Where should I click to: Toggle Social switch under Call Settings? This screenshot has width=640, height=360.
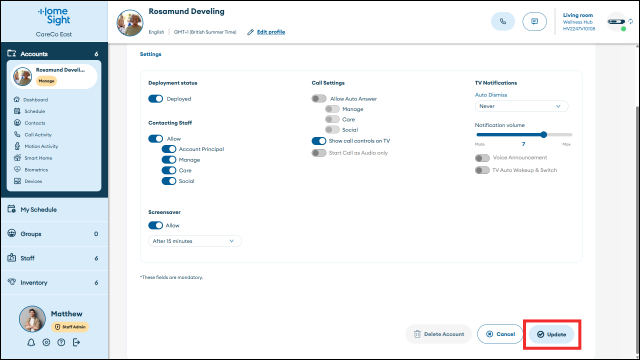coord(332,130)
